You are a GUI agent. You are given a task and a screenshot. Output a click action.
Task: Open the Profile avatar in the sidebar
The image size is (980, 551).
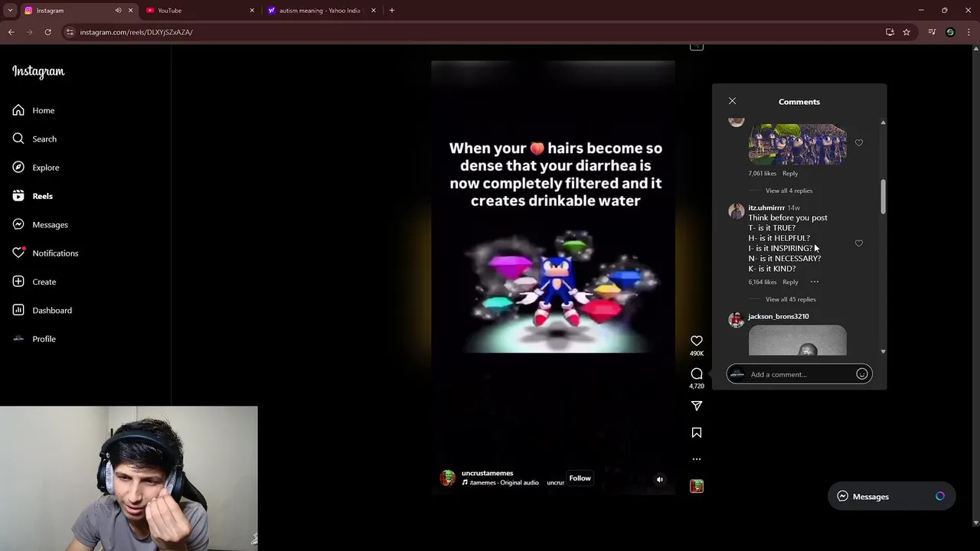[x=18, y=339]
